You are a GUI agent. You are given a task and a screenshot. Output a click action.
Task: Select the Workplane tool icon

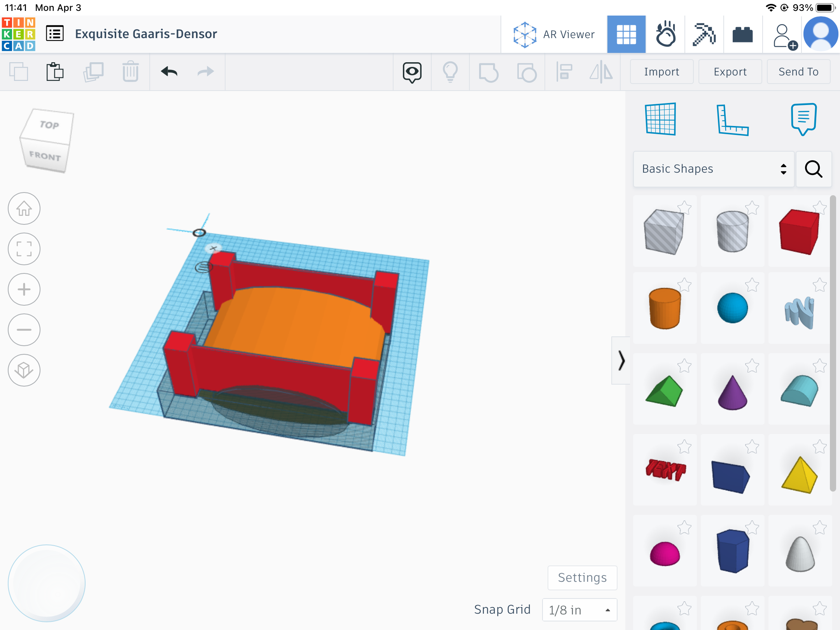(x=660, y=119)
